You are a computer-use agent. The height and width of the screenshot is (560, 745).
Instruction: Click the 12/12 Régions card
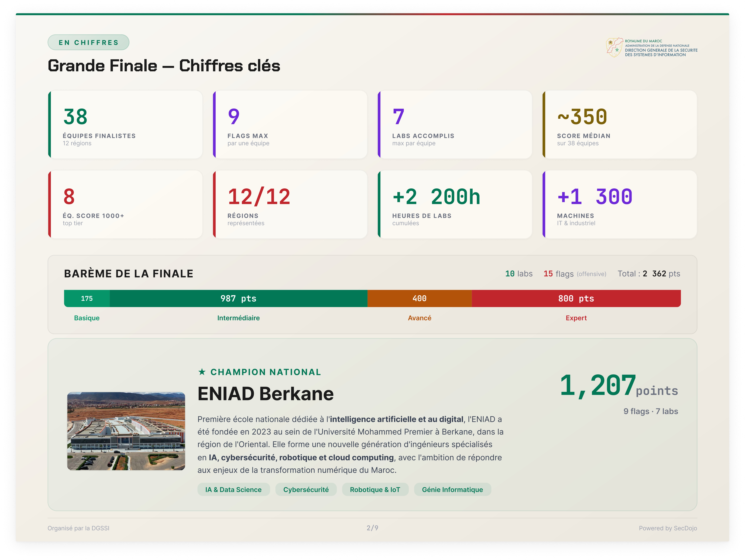click(290, 204)
